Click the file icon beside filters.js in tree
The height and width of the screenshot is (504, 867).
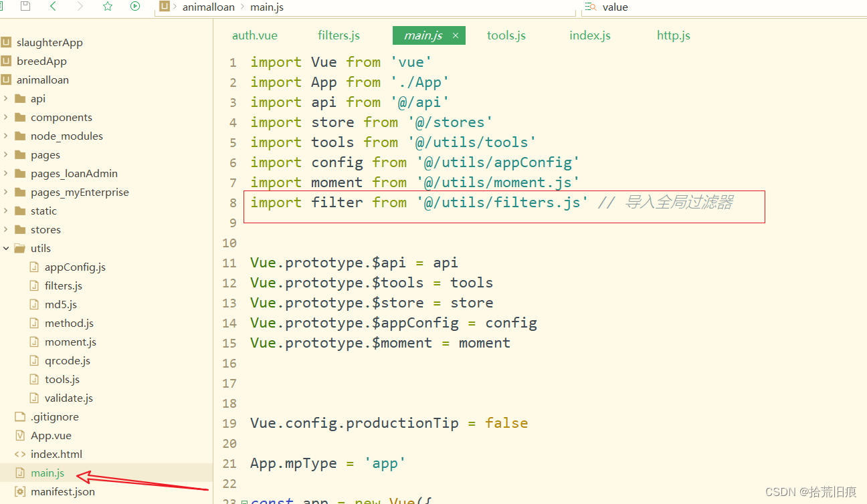[x=34, y=285]
